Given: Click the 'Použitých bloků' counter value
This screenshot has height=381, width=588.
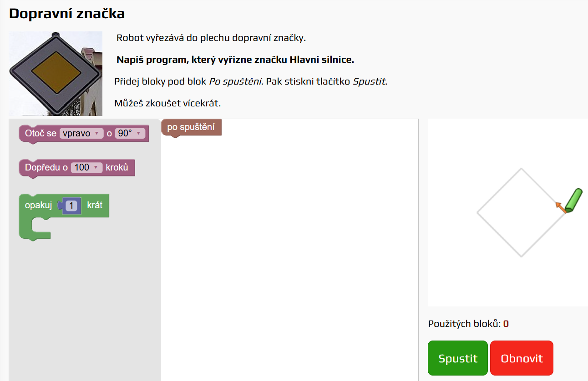Looking at the screenshot, I should click(506, 324).
